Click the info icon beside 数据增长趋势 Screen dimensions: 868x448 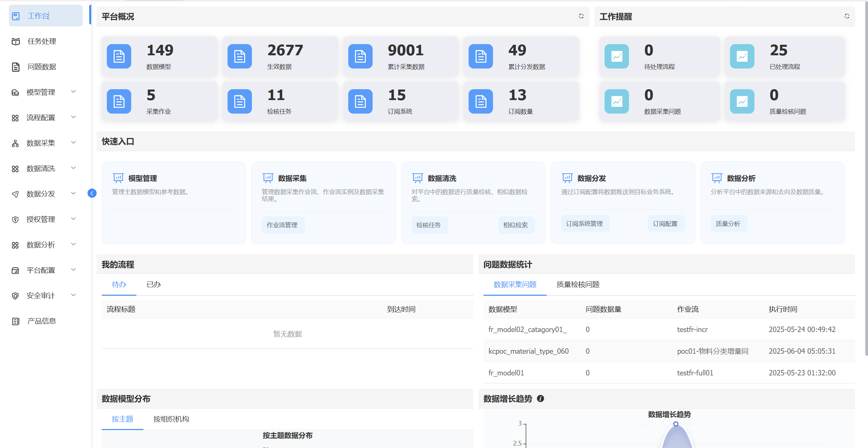pyautogui.click(x=540, y=398)
